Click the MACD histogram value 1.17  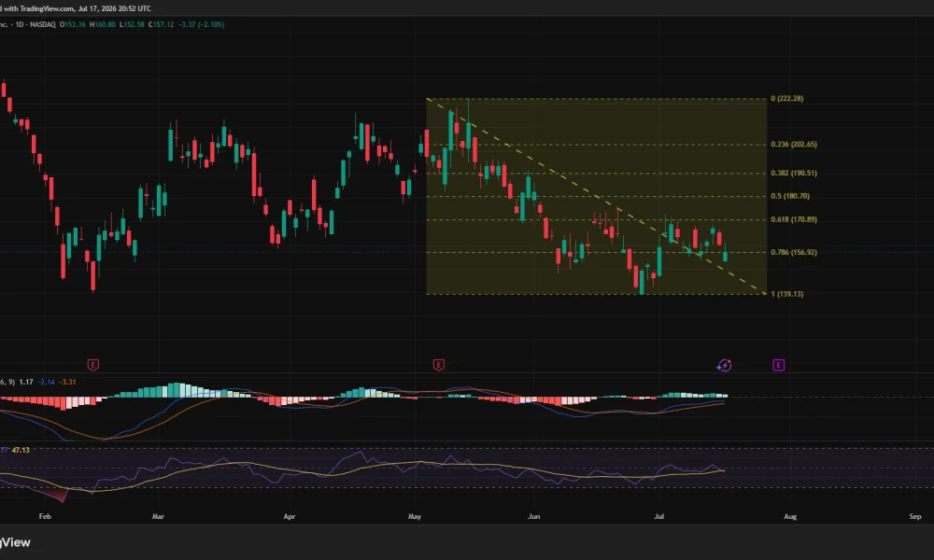pyautogui.click(x=25, y=382)
